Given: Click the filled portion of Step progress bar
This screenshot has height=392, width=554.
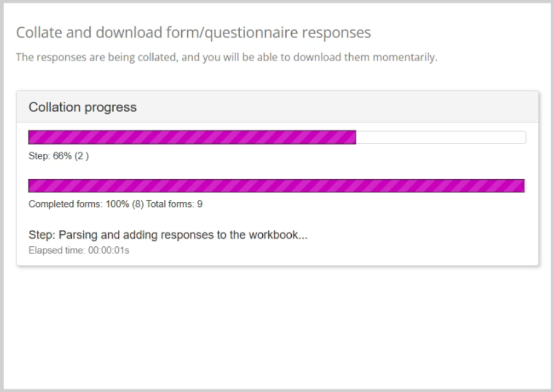Looking at the screenshot, I should pyautogui.click(x=192, y=137).
